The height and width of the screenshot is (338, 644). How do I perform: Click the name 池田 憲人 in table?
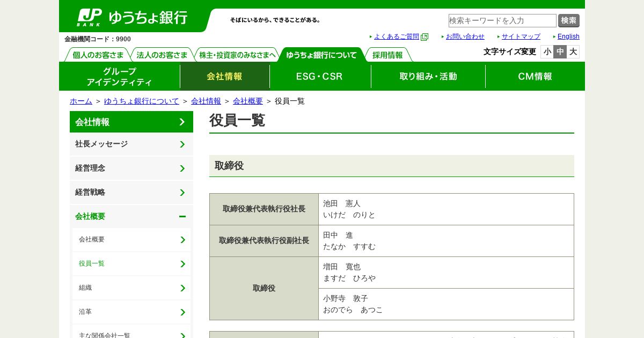[x=342, y=203]
